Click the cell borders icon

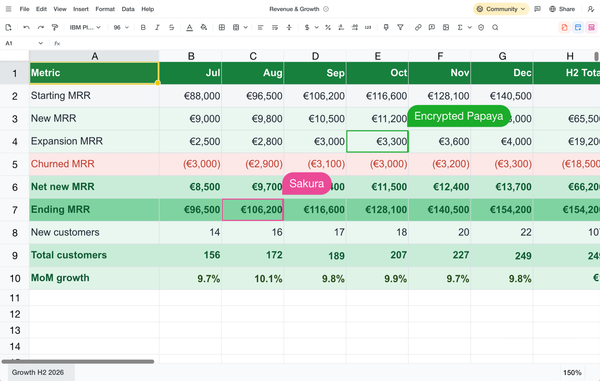coord(222,27)
